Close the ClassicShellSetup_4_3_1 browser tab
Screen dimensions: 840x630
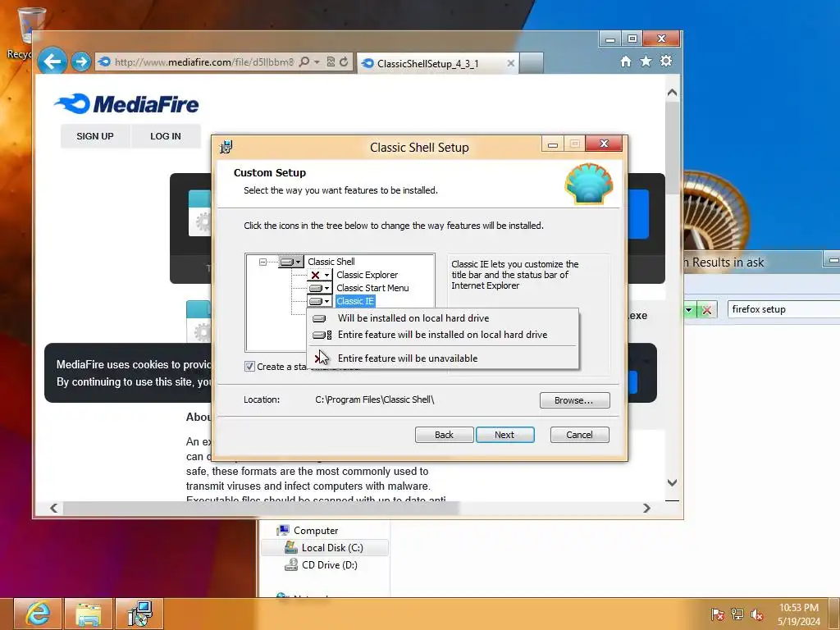pos(510,63)
